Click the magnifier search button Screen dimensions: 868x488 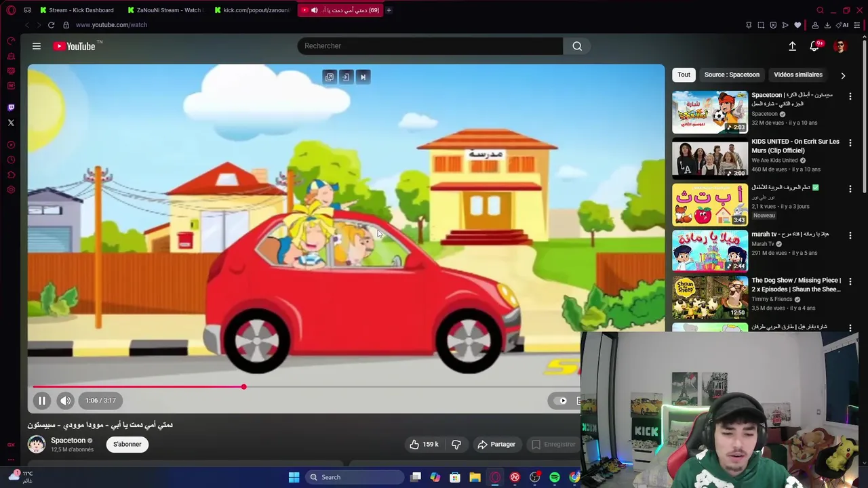pos(577,46)
